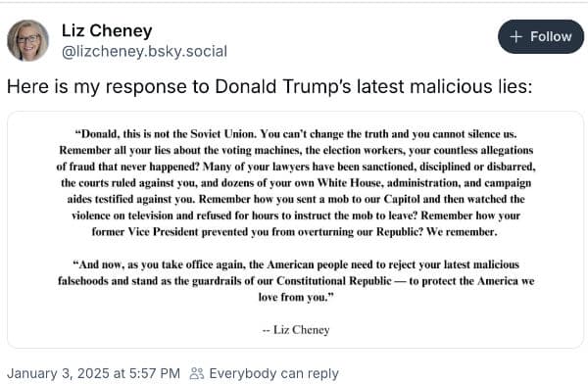Click the Constitutional Republic phrase in the image
The width and height of the screenshot is (588, 384).
334,281
